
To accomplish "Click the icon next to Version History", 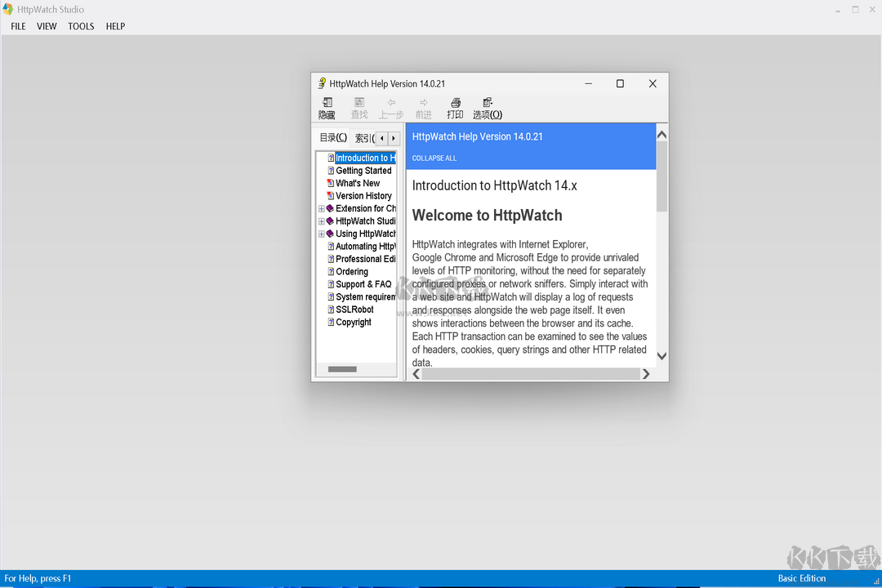I will pos(331,196).
